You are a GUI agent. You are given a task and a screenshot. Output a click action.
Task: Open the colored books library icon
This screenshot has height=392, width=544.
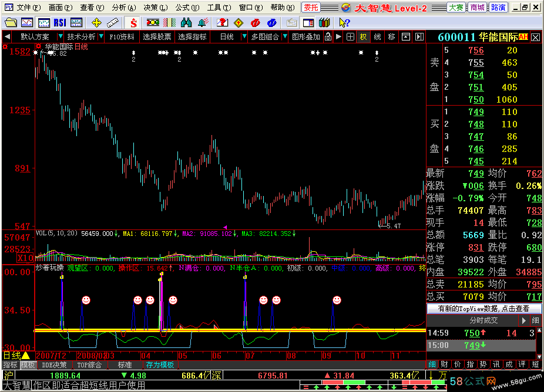tap(324, 23)
